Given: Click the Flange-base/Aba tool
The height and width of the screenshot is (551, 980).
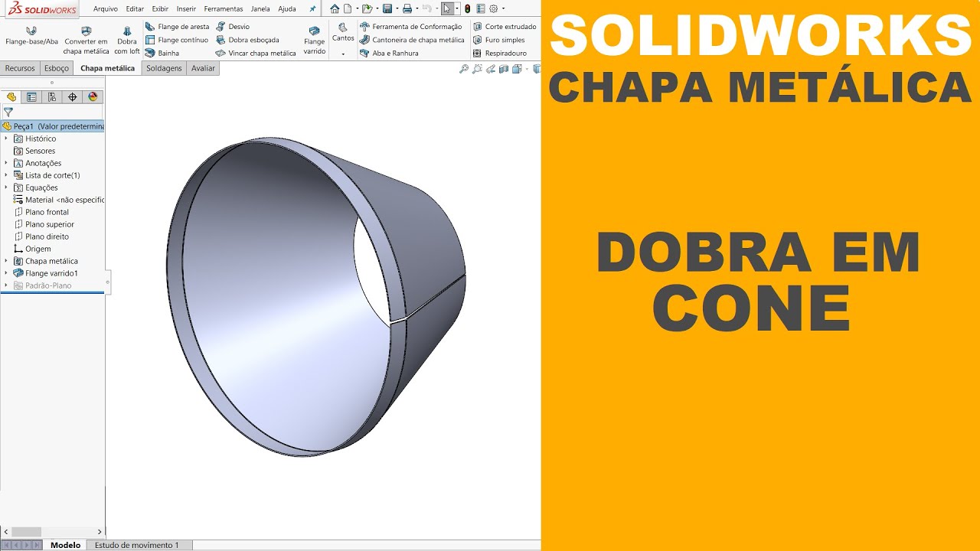Looking at the screenshot, I should point(31,36).
